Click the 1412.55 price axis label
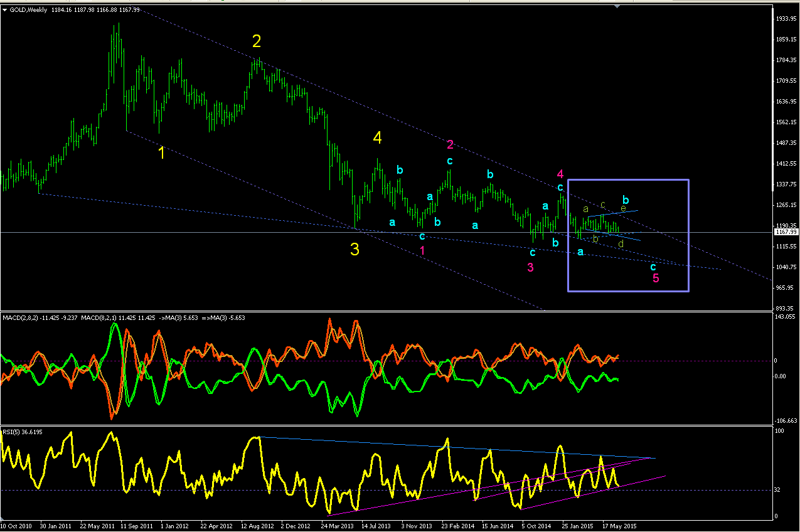Screen dimensions: 800x532 [x=787, y=164]
